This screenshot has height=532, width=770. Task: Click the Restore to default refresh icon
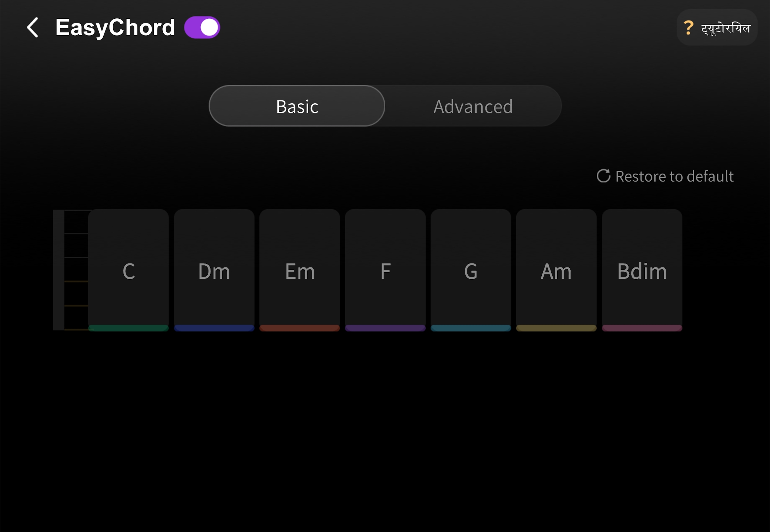(604, 176)
